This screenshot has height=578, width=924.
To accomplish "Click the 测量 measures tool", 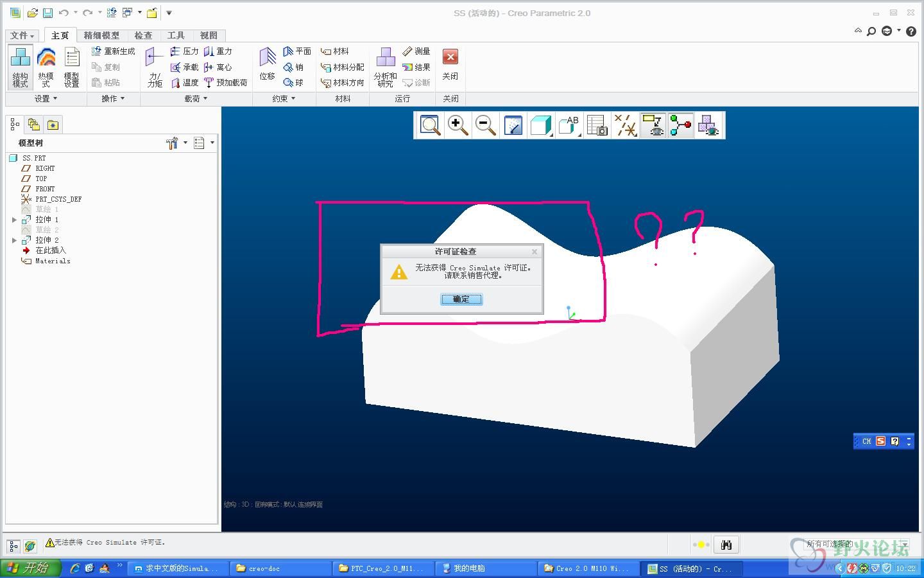I will tap(416, 51).
